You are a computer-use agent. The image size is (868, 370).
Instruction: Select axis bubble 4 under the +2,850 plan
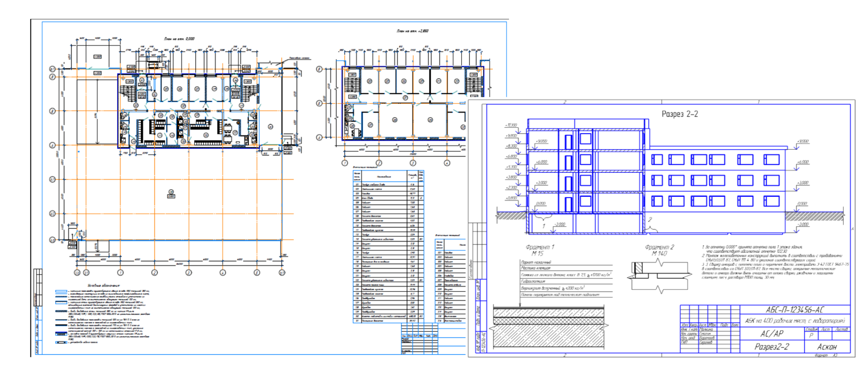[x=447, y=163]
